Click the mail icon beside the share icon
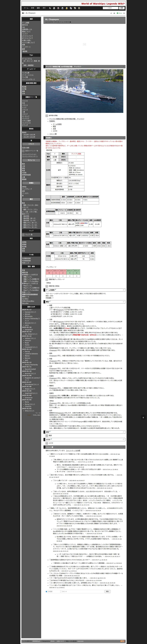The width and height of the screenshot is (147, 644). point(114,13)
